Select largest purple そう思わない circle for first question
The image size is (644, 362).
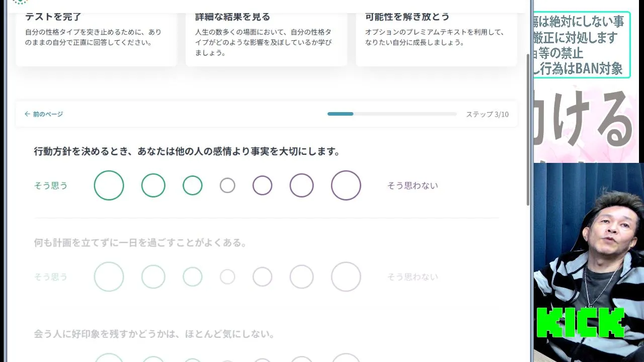click(346, 186)
